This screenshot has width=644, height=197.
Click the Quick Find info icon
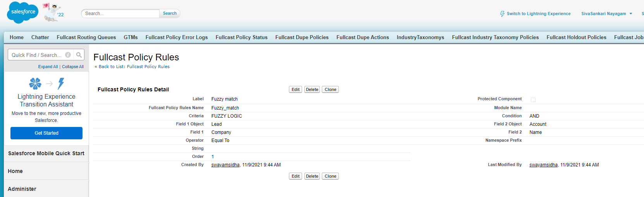[68, 55]
